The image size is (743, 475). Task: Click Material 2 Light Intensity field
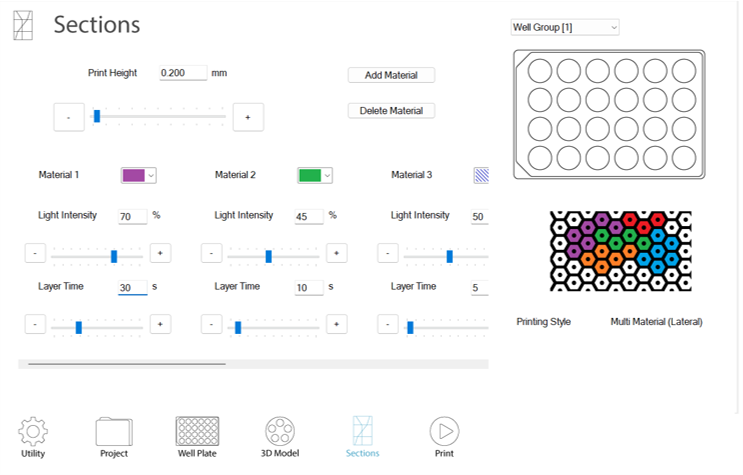308,216
